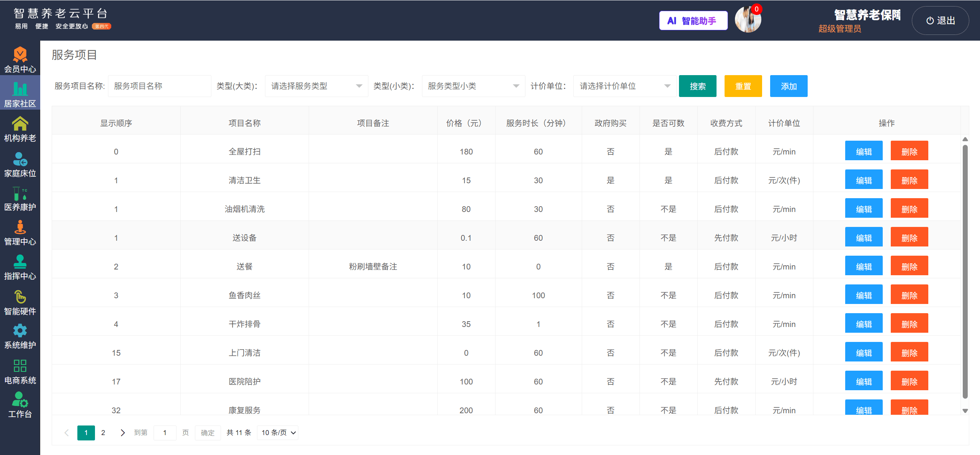Delete the 清洁卫生 row
This screenshot has width=980, height=455.
909,179
